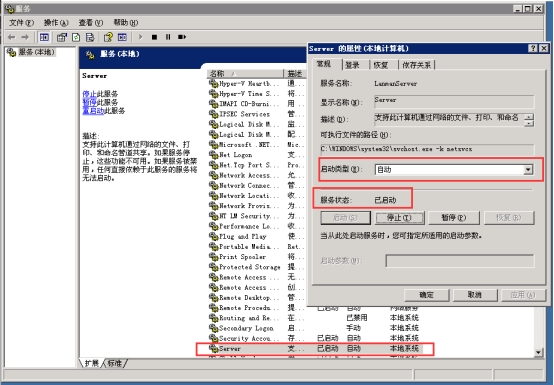Select the Remote Desktop... row
This screenshot has width=554, height=385.
pyautogui.click(x=257, y=297)
